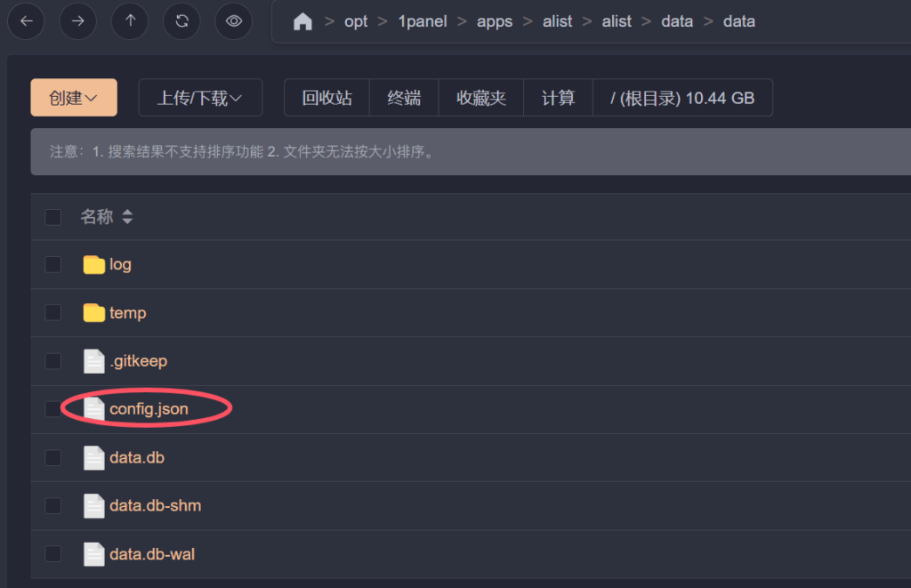
Task: Click the home icon in the breadcrumb
Action: coord(302,20)
